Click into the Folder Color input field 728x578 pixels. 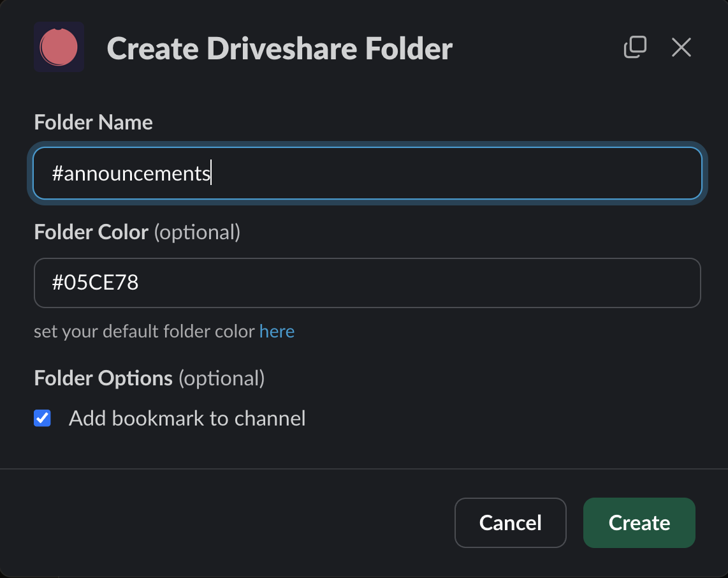[367, 283]
